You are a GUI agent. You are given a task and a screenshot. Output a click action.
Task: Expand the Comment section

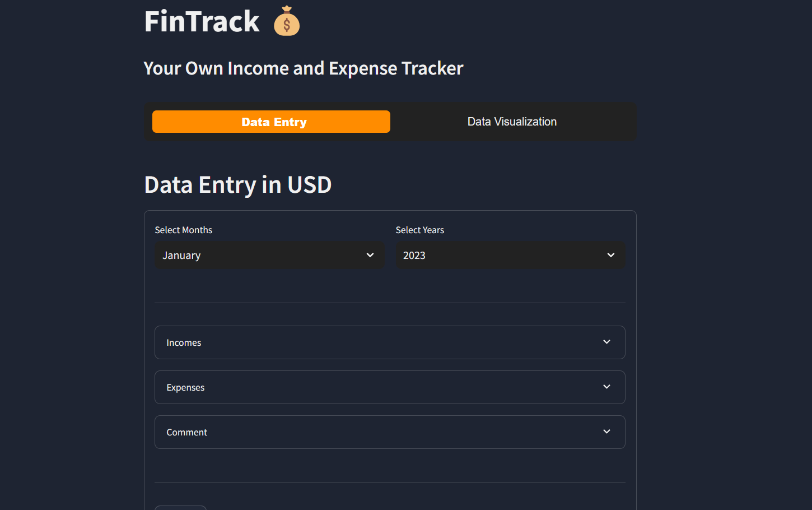pos(390,432)
